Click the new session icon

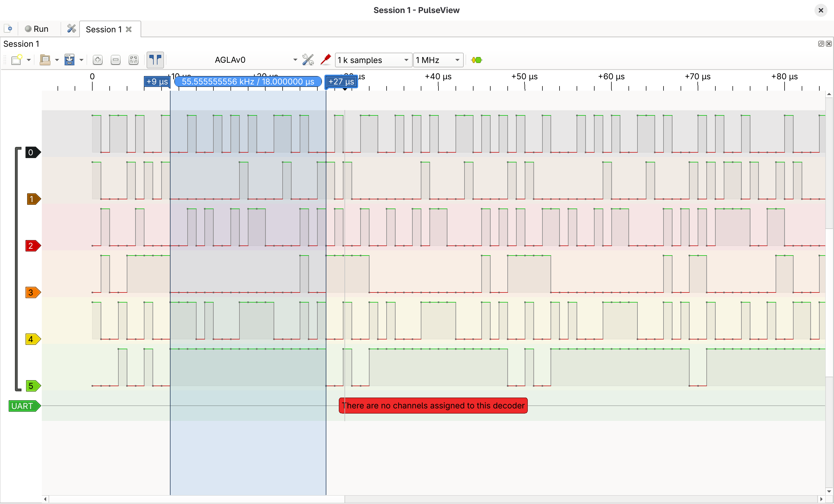point(9,29)
